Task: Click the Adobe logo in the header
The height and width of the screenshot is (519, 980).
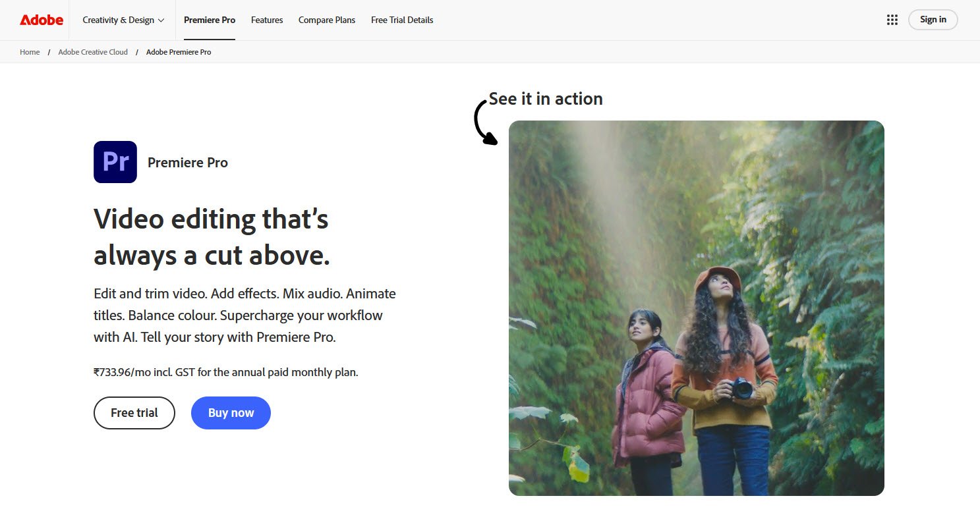Action: point(42,20)
